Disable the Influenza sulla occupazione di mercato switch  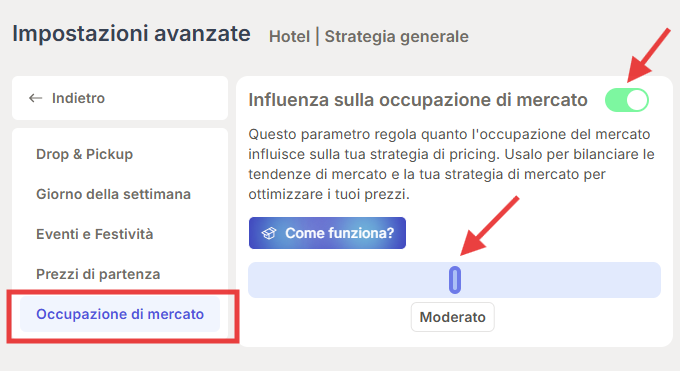click(x=627, y=100)
